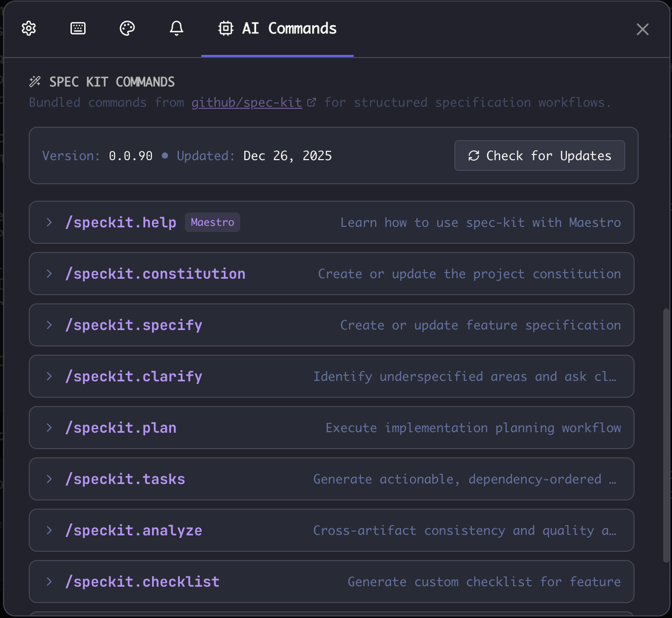This screenshot has height=618, width=672.
Task: Open the settings gear tab
Action: (x=29, y=29)
